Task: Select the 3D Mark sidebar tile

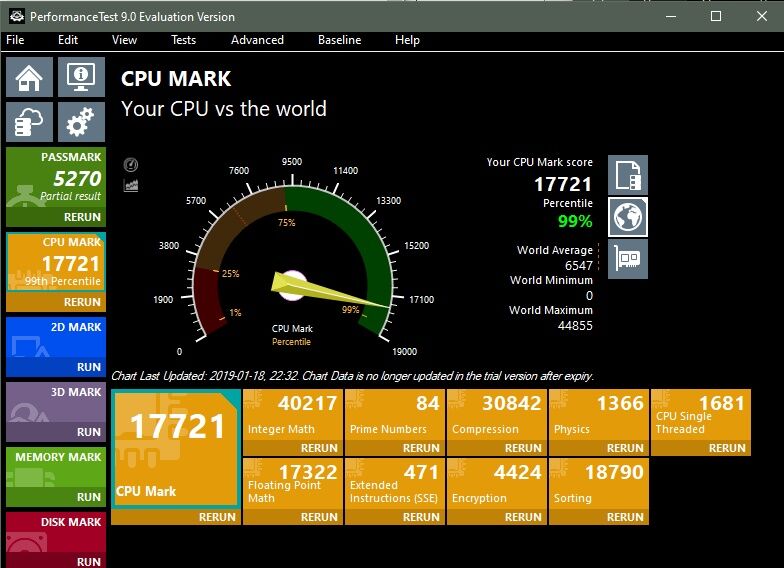Action: click(56, 402)
